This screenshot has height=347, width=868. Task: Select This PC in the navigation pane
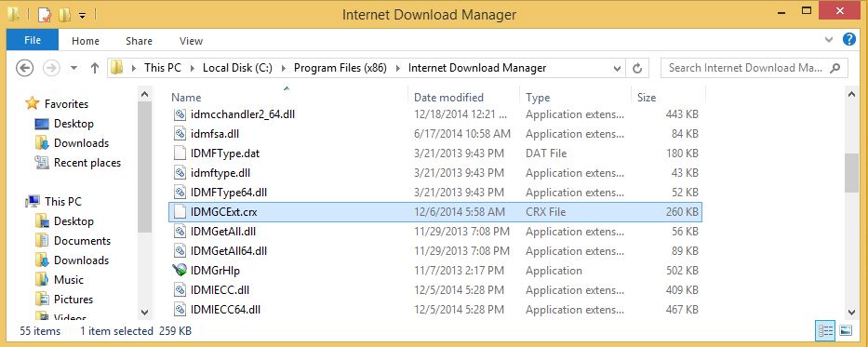pos(63,202)
